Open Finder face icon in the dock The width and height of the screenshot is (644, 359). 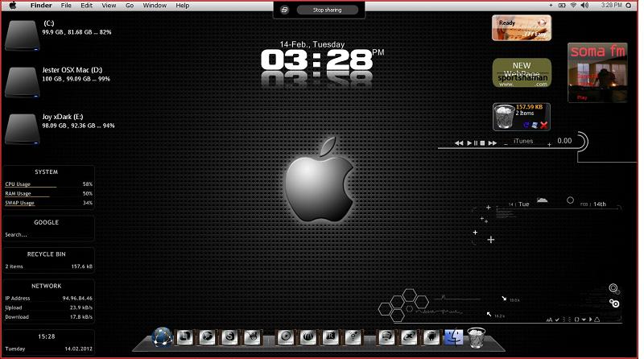pyautogui.click(x=453, y=337)
